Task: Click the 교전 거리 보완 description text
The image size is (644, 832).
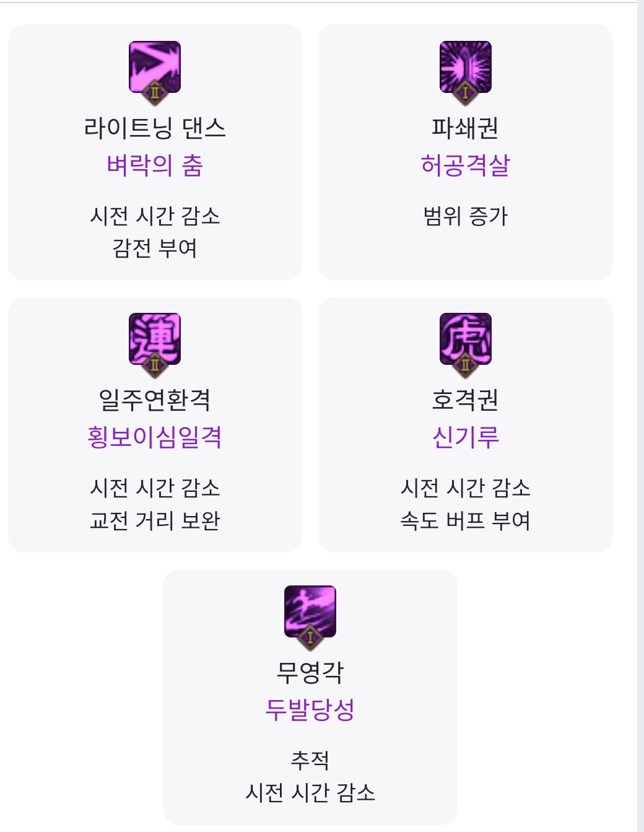Action: click(155, 520)
